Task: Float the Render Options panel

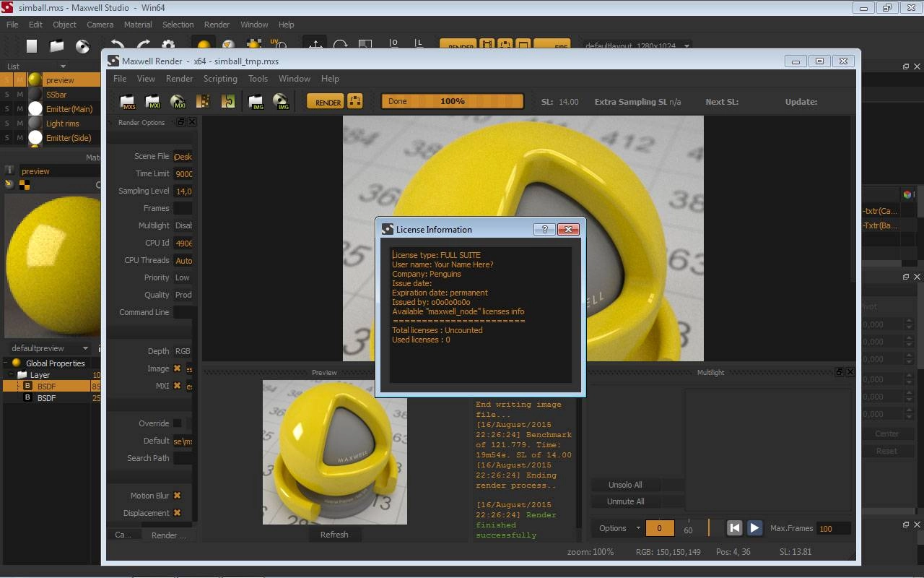Action: (181, 122)
